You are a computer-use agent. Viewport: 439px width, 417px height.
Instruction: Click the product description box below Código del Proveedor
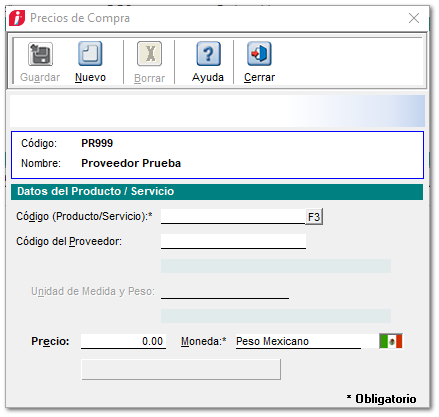[x=276, y=266]
